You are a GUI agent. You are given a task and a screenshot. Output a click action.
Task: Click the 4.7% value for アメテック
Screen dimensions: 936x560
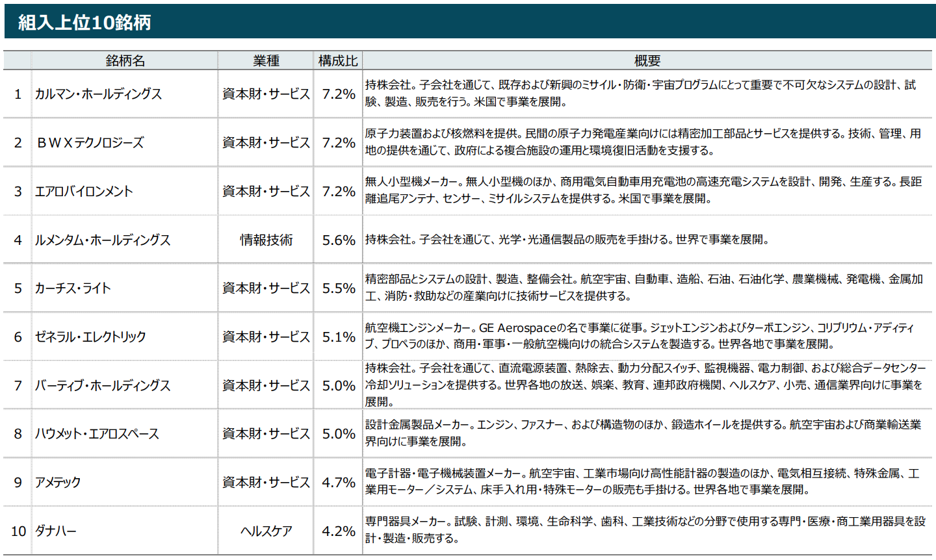coord(338,481)
